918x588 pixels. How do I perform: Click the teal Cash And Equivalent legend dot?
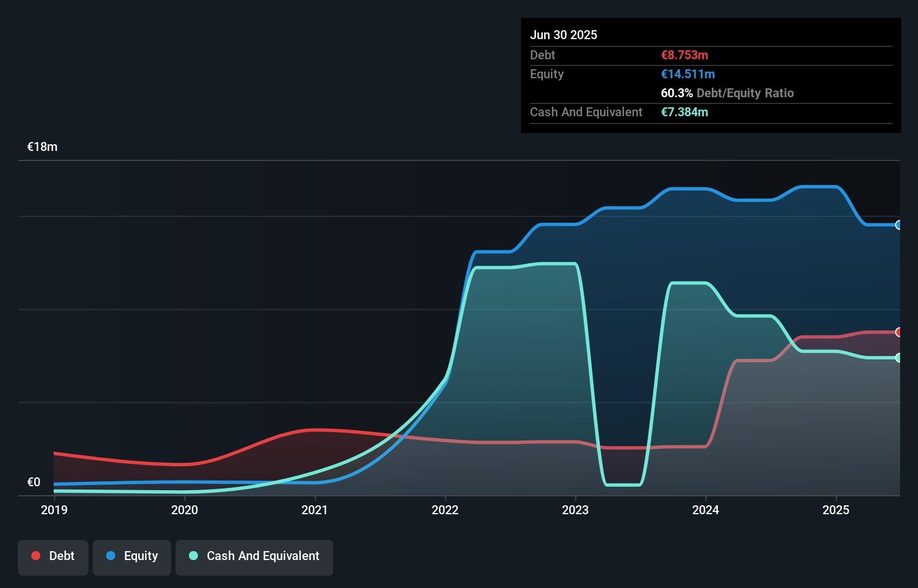click(x=192, y=556)
